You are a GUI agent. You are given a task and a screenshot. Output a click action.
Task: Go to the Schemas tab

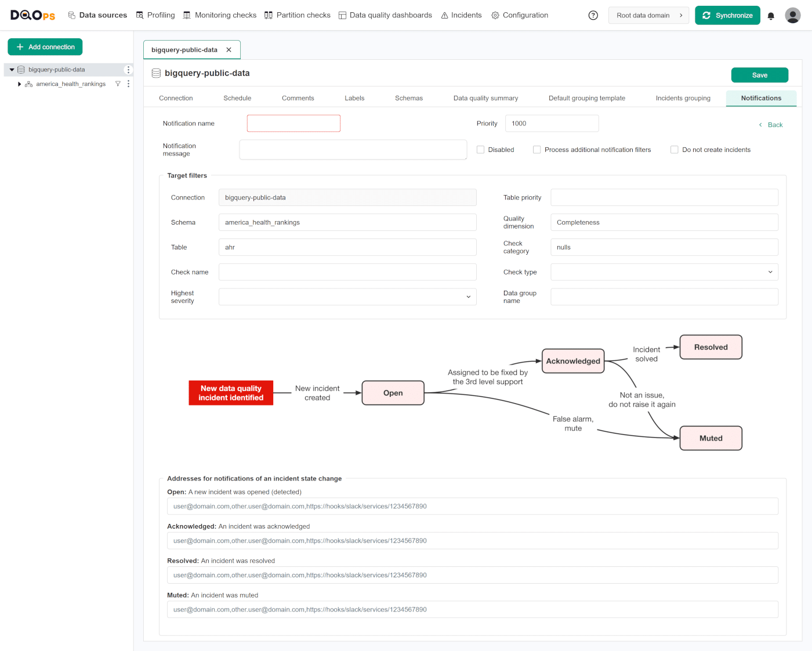coord(409,98)
